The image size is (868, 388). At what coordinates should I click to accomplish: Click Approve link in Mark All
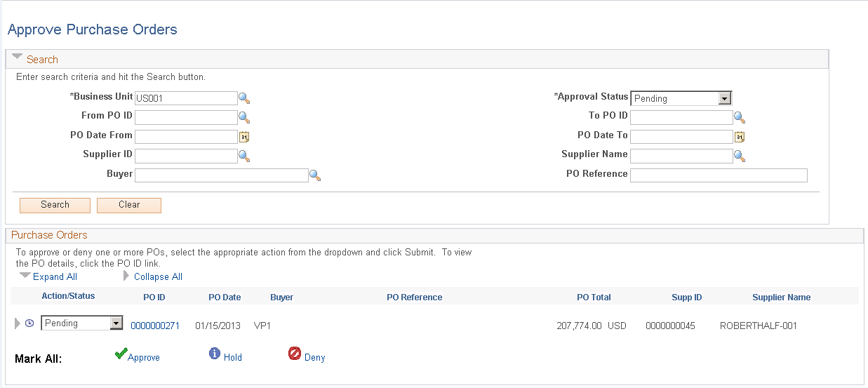tap(144, 357)
